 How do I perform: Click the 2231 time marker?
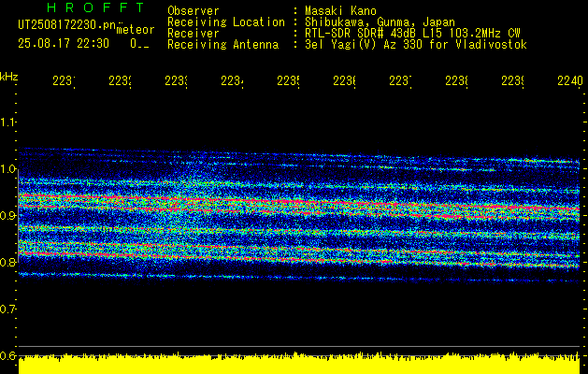[x=64, y=80]
